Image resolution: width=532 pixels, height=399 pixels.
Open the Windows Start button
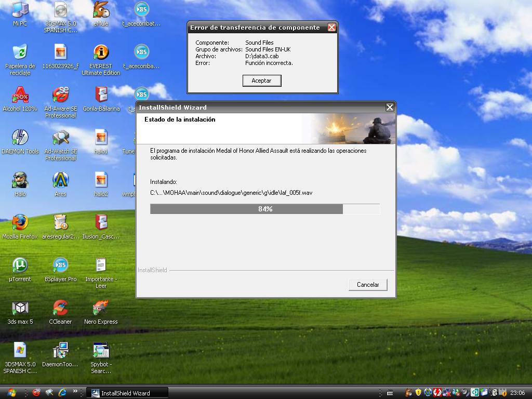tap(11, 393)
